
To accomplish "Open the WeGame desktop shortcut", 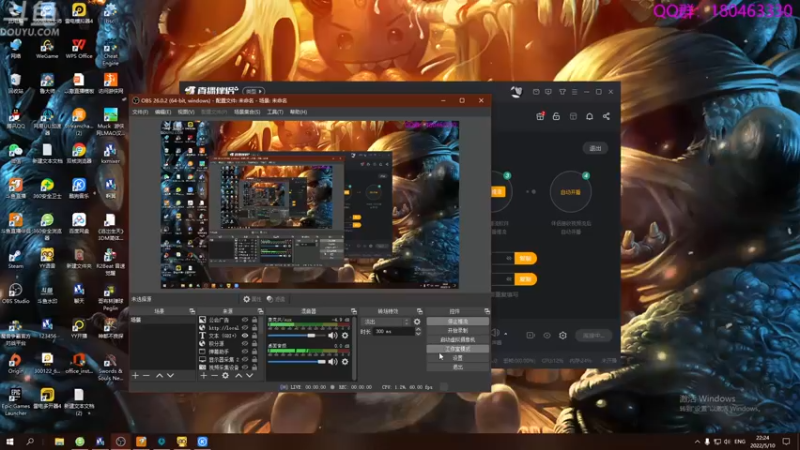I will click(x=47, y=49).
